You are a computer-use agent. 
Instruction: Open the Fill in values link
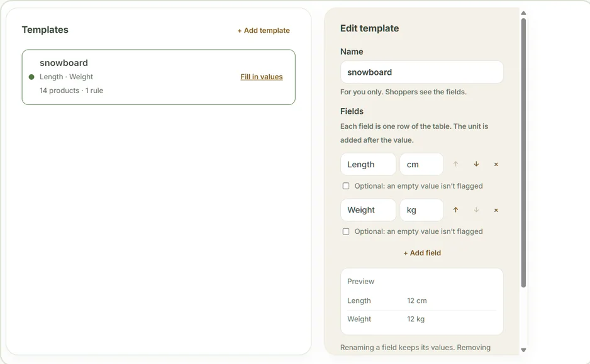(x=262, y=77)
